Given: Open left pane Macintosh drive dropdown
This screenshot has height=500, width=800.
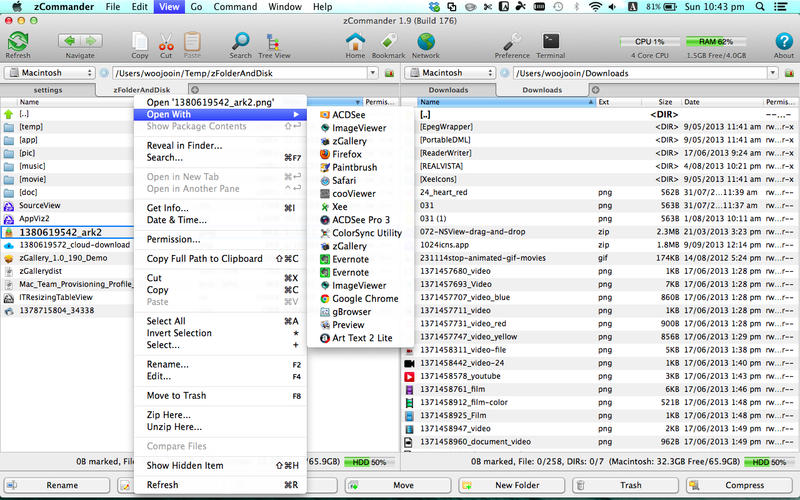Looking at the screenshot, I should tap(49, 73).
